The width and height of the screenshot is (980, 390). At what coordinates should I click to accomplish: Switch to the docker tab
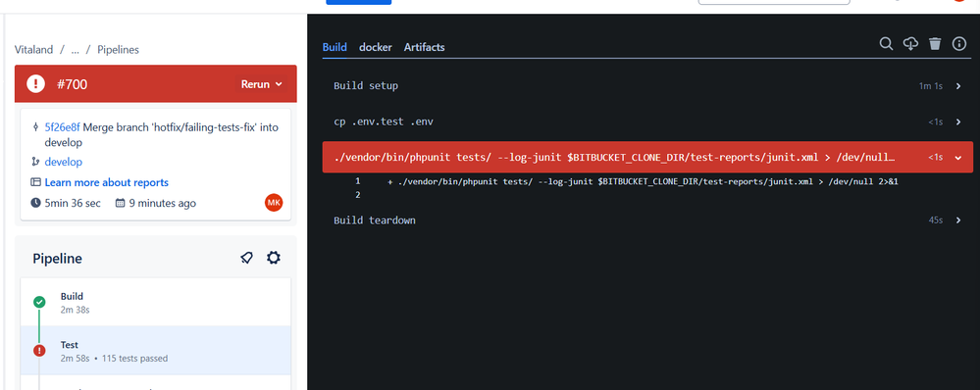click(375, 47)
